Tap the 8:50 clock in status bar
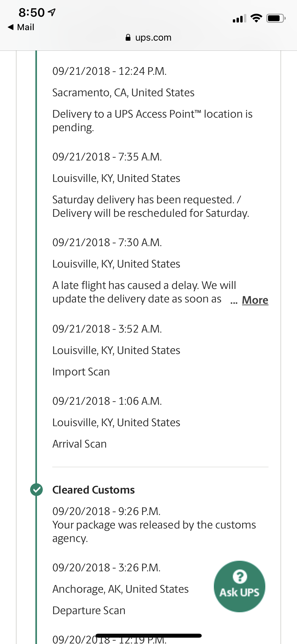Screen dimensions: 297x644 click(x=31, y=12)
